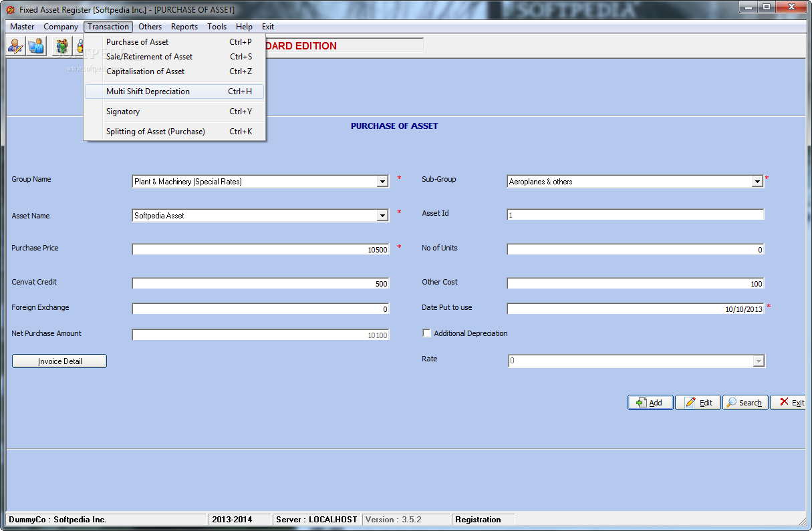The image size is (812, 531).
Task: Select Multi Shift Depreciation
Action: pyautogui.click(x=175, y=92)
